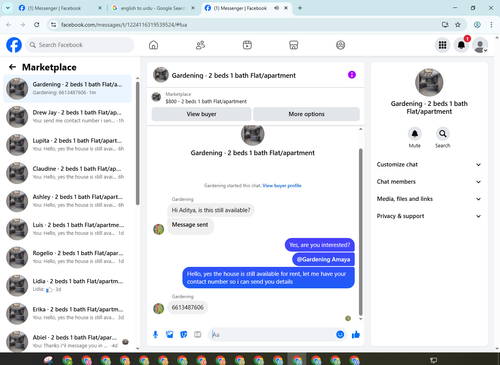Open the Ashley conversation

(x=67, y=201)
